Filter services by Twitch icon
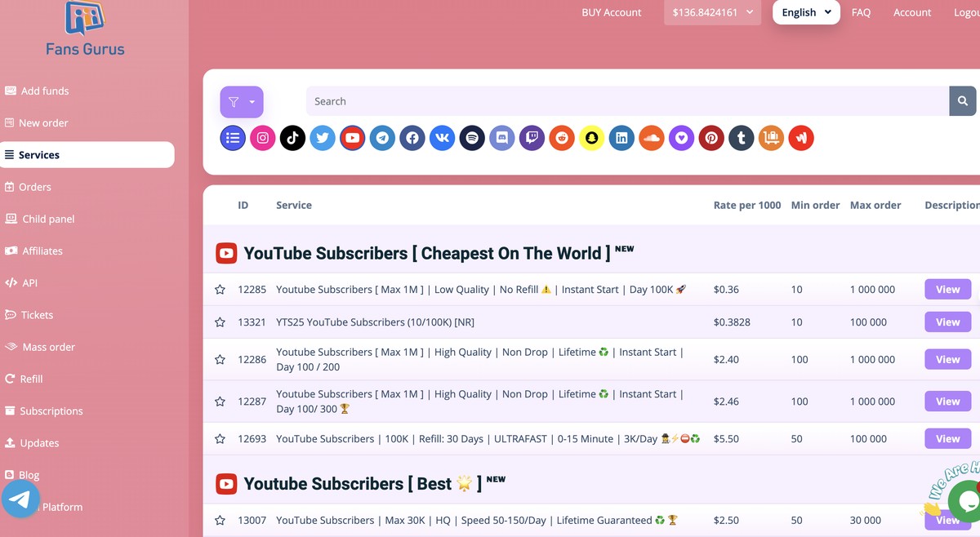Viewport: 980px width, 537px height. click(532, 138)
